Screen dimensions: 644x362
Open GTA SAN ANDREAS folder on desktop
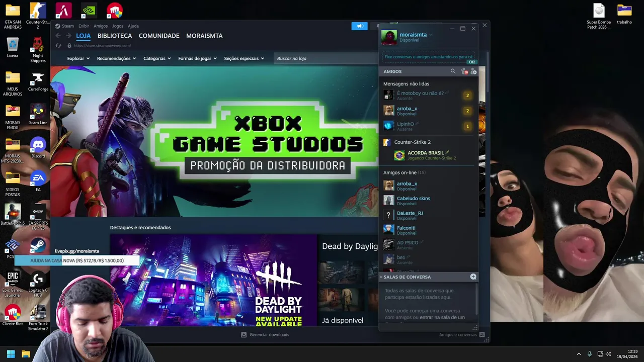coord(13,16)
